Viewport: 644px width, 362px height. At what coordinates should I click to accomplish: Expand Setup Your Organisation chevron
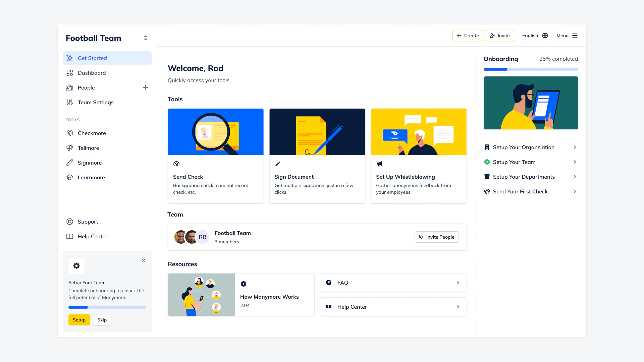click(575, 147)
